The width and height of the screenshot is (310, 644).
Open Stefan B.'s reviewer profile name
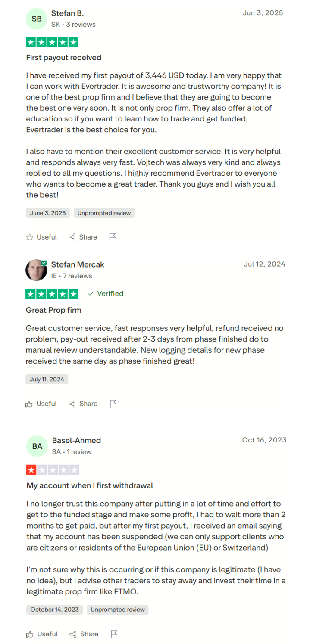click(67, 13)
